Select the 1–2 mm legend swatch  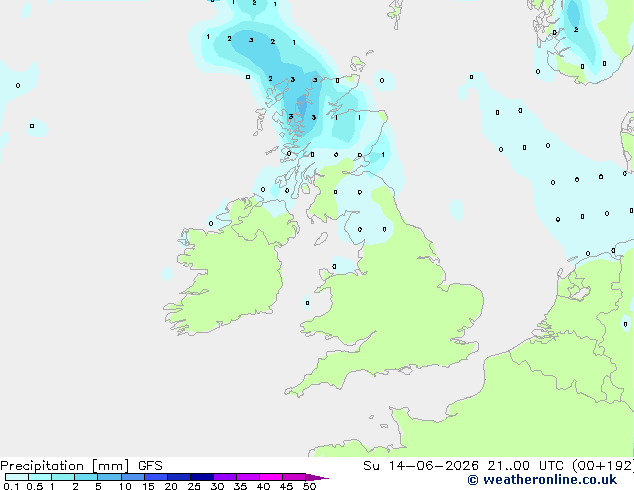coord(63,477)
